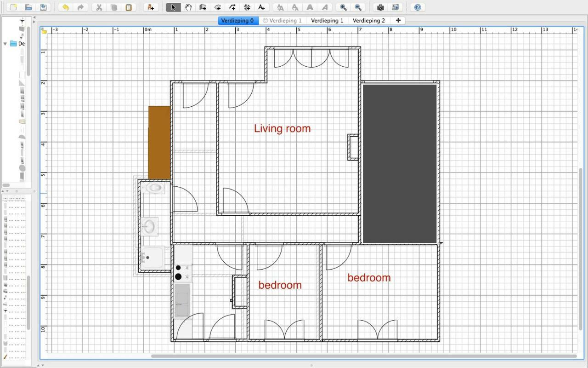Toggle bold text style
Screen dimensions: 588x368
point(310,7)
